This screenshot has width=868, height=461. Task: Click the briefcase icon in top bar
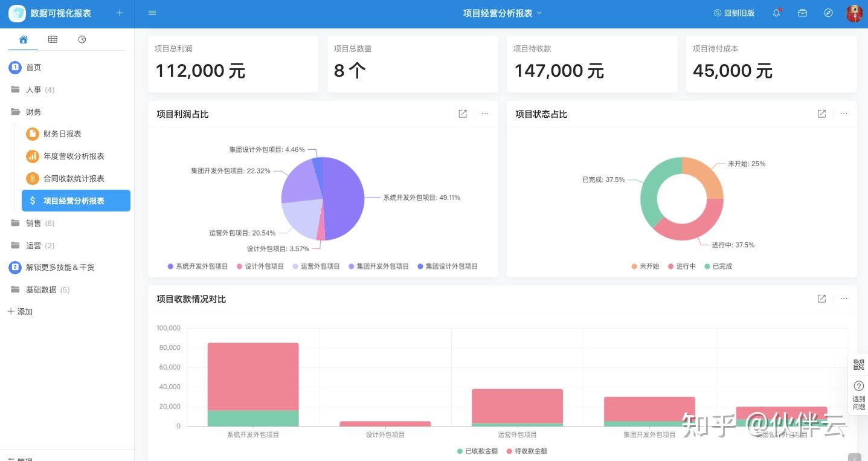click(802, 13)
